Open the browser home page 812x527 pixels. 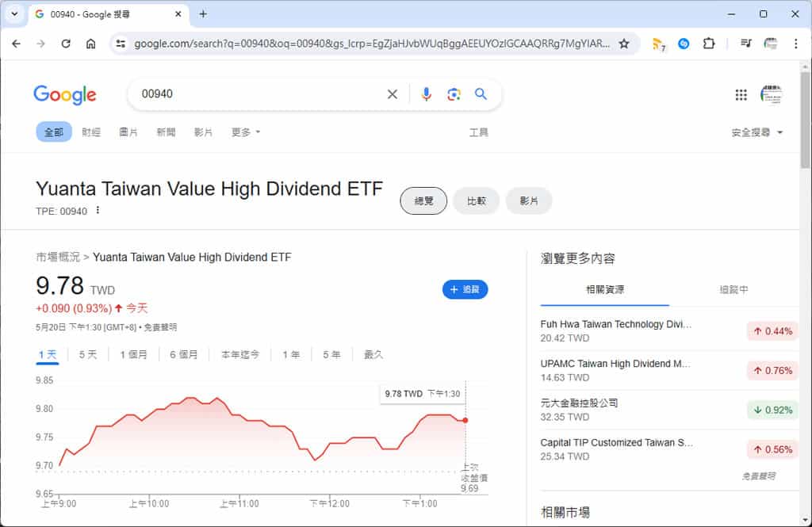[x=90, y=44]
